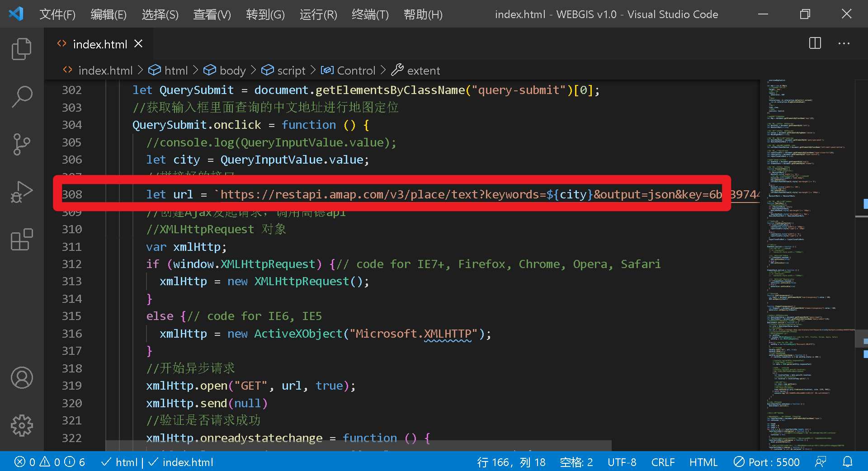Click line number 319 in gutter
This screenshot has height=471, width=868.
click(x=72, y=386)
